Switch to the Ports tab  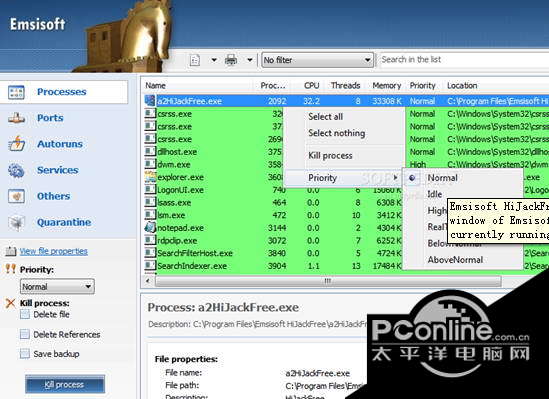tap(50, 118)
